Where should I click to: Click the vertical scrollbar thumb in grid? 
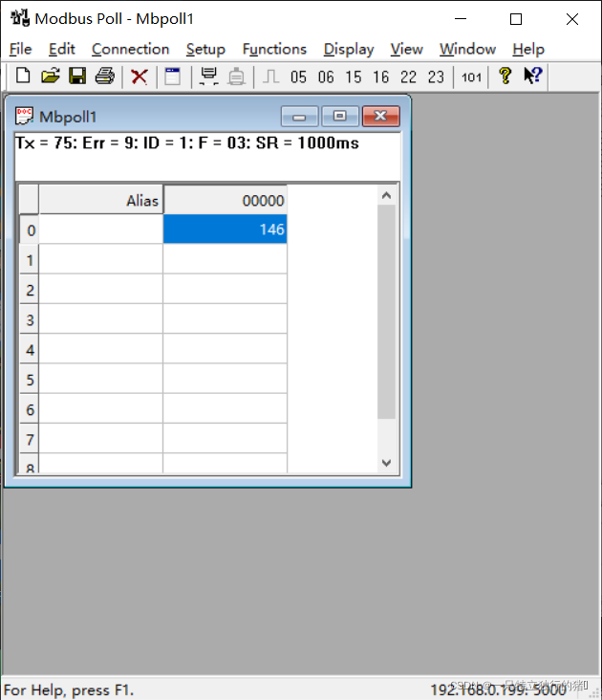pyautogui.click(x=386, y=312)
